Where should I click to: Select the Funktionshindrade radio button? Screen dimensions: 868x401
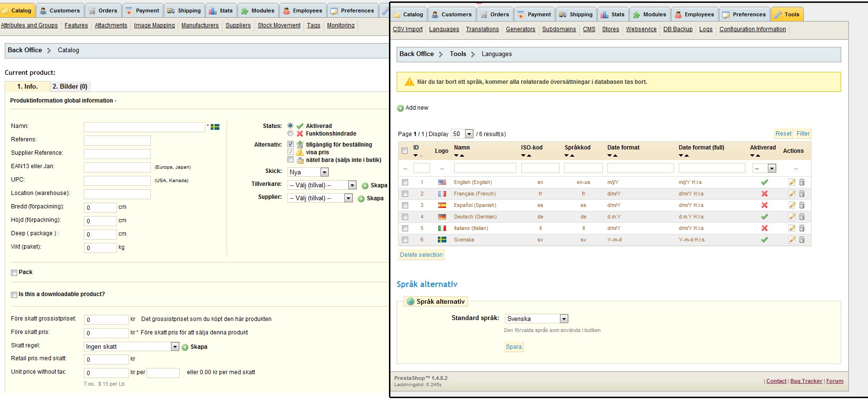pyautogui.click(x=290, y=134)
